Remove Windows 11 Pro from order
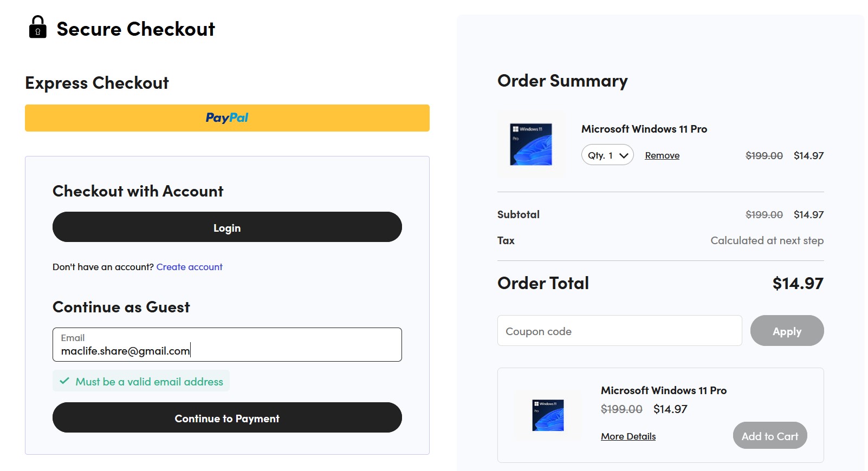The image size is (868, 471). (662, 156)
